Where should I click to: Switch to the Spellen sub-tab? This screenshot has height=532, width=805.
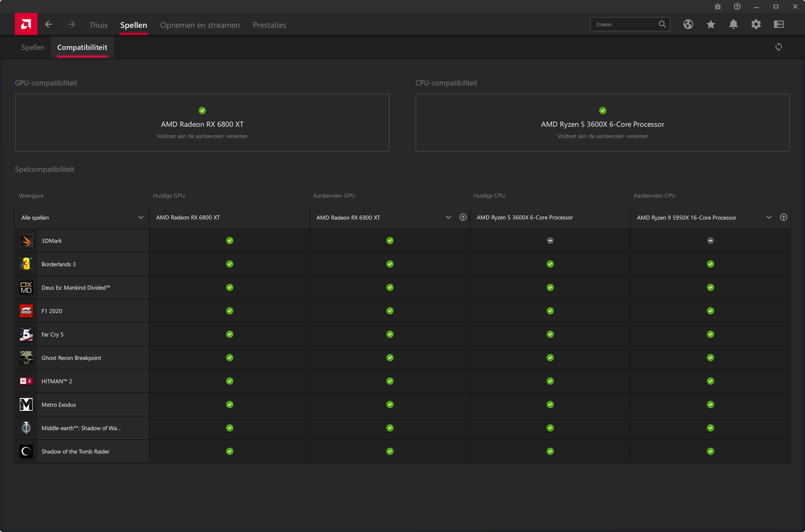pos(33,47)
